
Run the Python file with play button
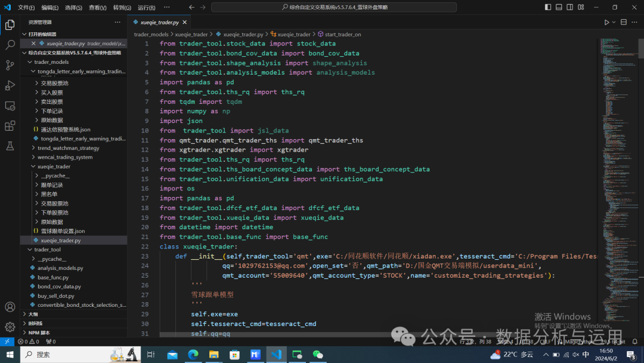(x=606, y=22)
